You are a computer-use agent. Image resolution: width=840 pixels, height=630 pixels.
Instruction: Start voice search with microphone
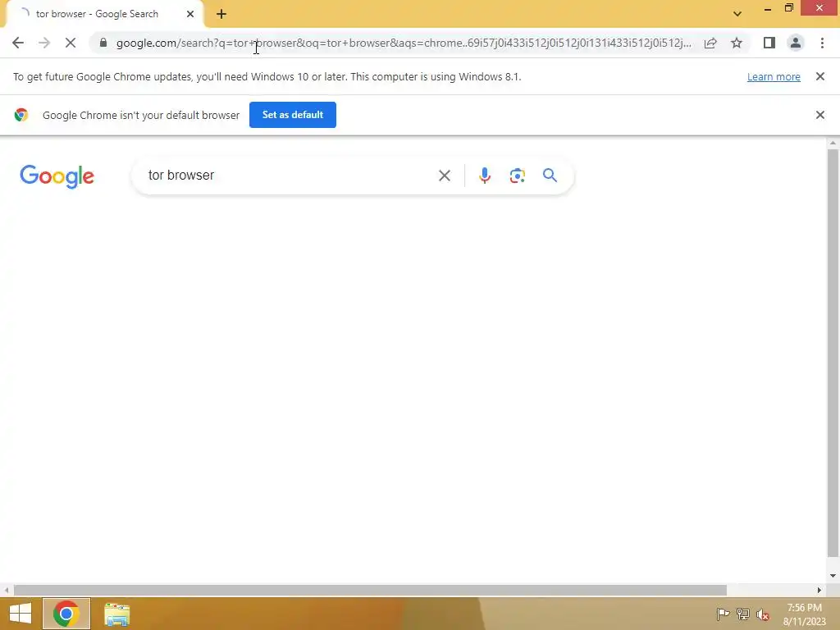coord(485,176)
